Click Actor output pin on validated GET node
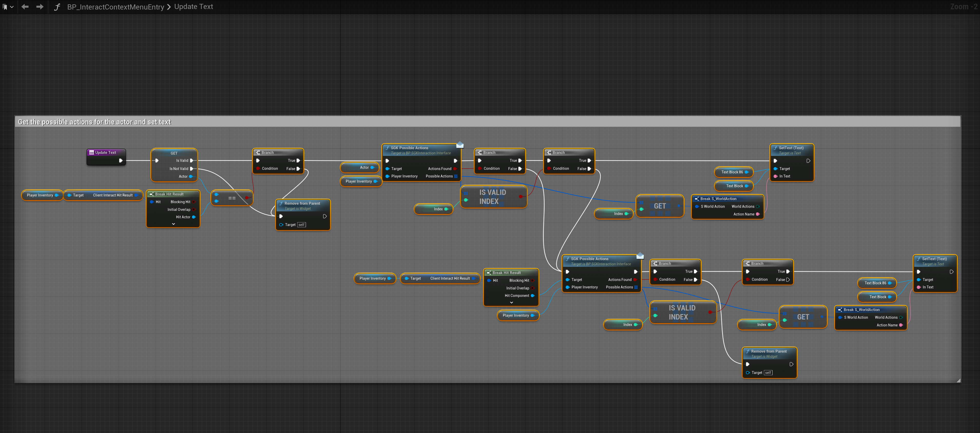The width and height of the screenshot is (980, 433). (191, 176)
